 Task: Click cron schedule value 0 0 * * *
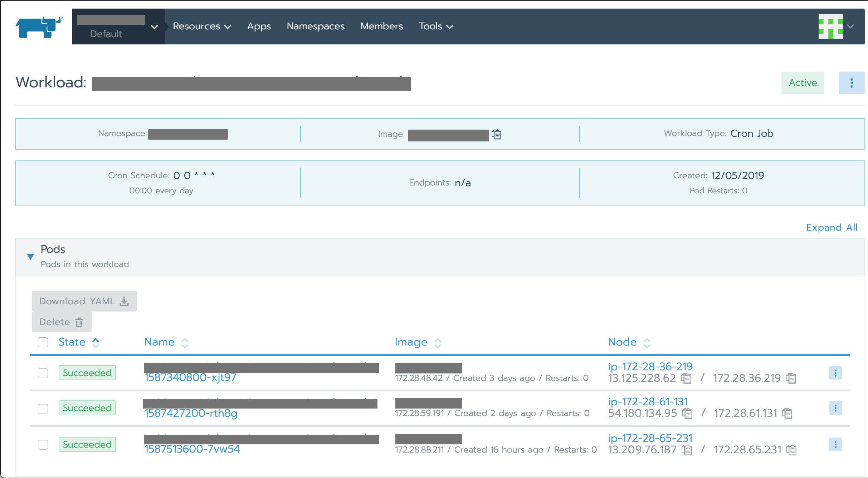pyautogui.click(x=194, y=175)
